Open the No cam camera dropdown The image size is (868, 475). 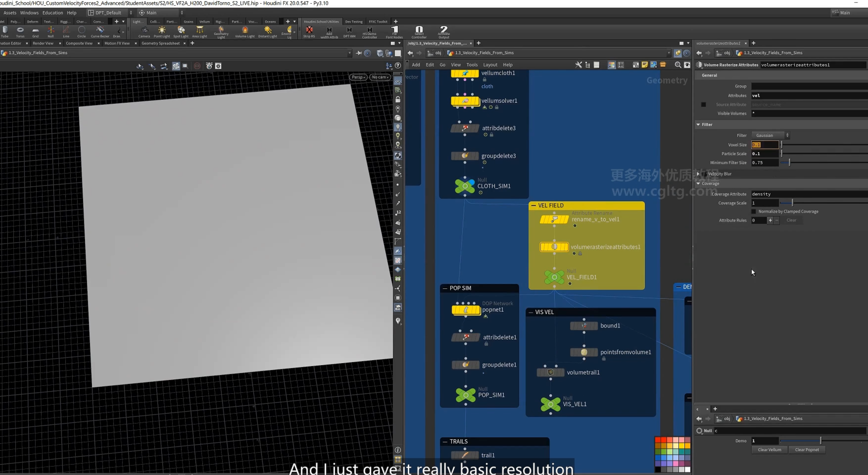(x=380, y=77)
